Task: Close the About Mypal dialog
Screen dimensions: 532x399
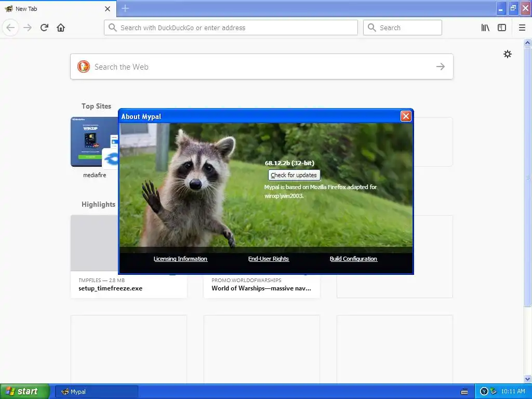Action: 406,116
